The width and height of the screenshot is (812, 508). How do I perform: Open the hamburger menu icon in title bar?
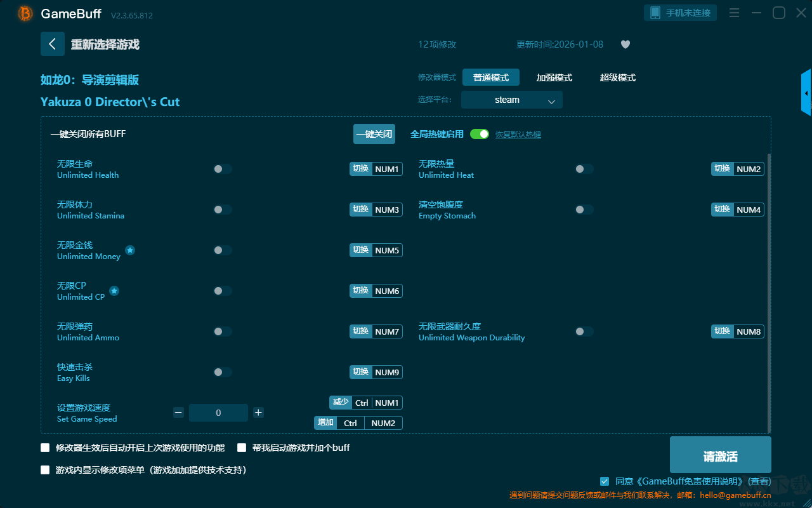[x=734, y=13]
